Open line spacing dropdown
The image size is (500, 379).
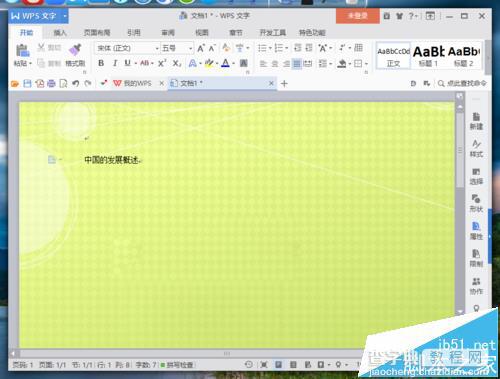(x=324, y=63)
